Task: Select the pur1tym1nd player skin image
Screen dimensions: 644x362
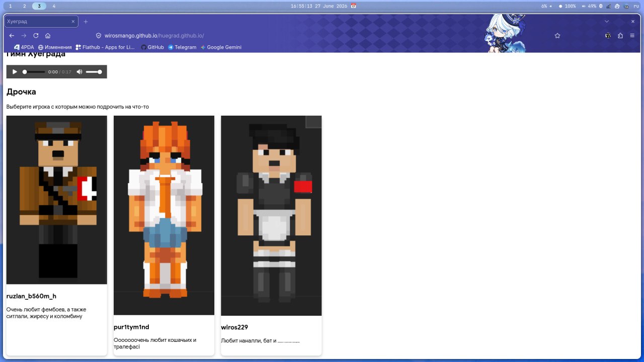Action: (164, 215)
